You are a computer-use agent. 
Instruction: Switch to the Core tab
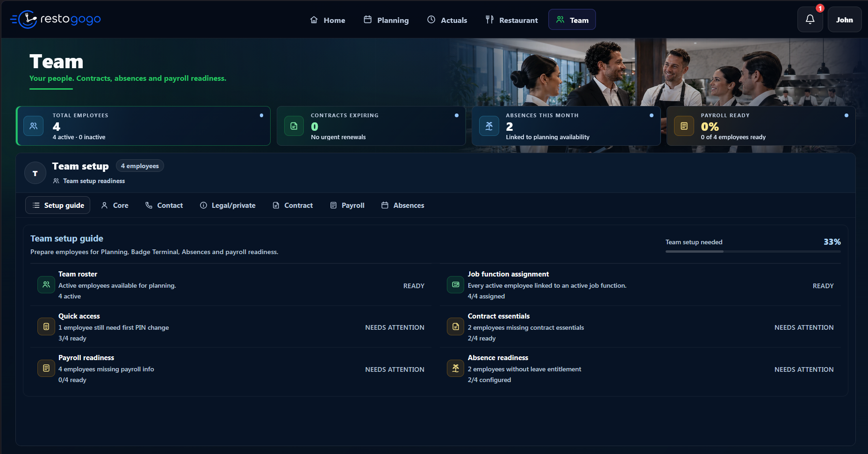tap(115, 205)
